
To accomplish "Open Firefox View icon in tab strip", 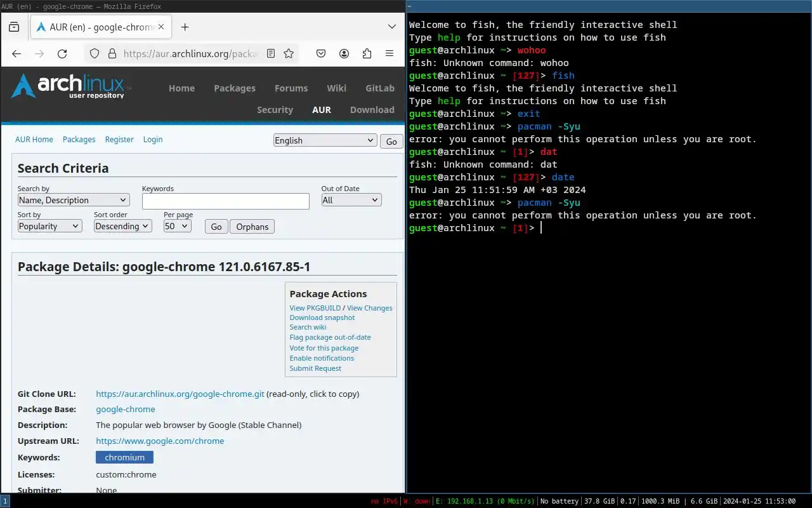I will (14, 27).
